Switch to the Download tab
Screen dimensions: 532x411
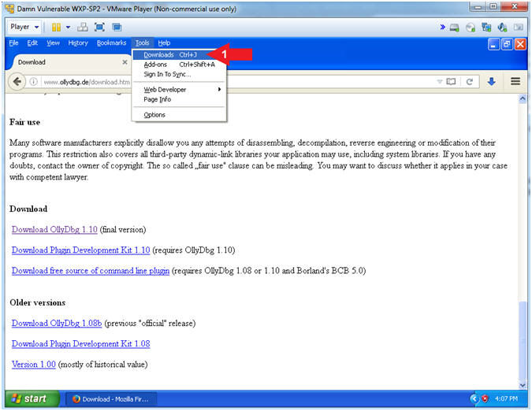(69, 62)
